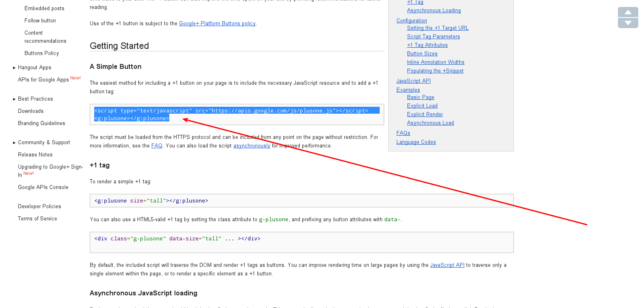Go to Asynchronous Load example
644x308 pixels.
[x=430, y=123]
